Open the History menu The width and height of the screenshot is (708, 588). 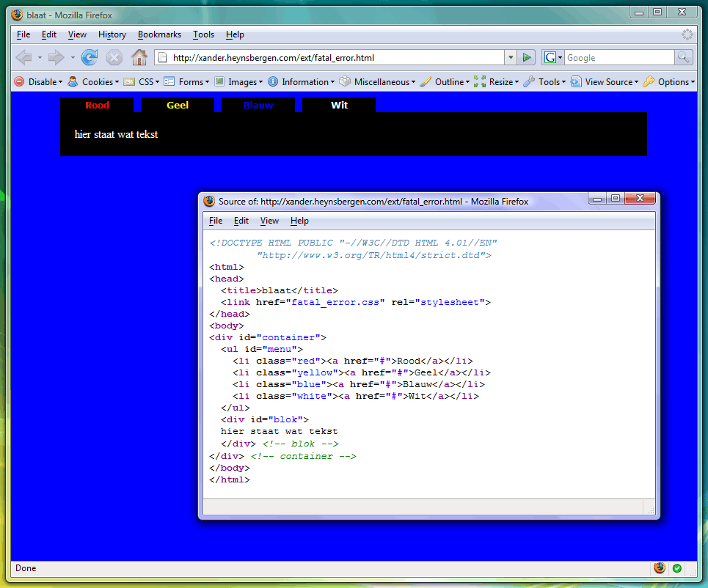[112, 34]
